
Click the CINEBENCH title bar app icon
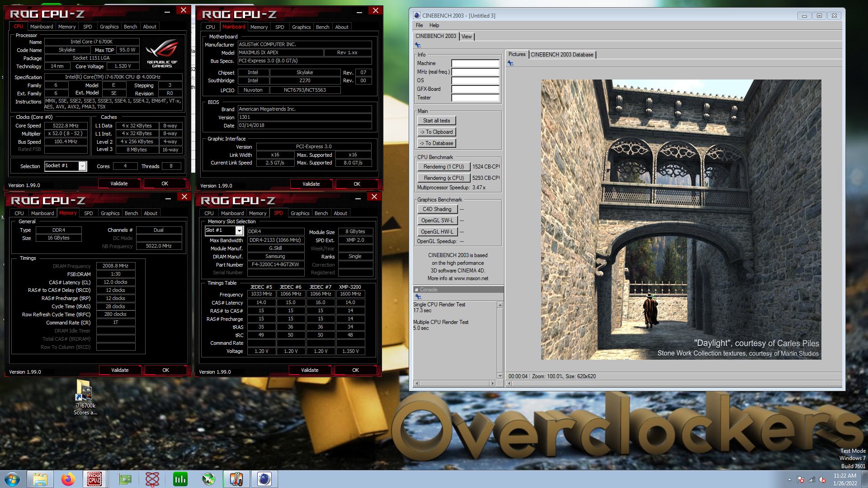tap(417, 15)
